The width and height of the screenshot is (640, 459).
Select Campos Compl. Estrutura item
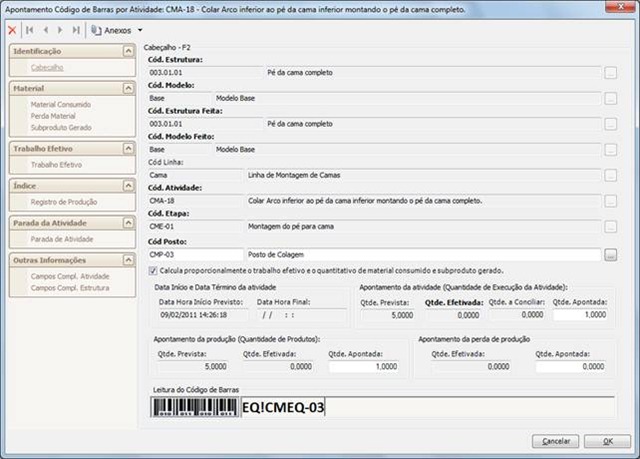[70, 288]
